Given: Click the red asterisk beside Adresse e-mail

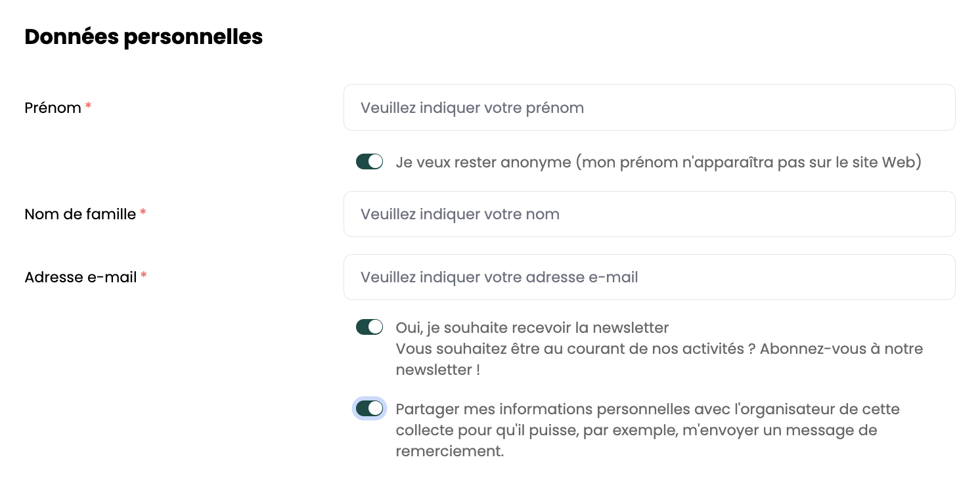Looking at the screenshot, I should (x=144, y=276).
